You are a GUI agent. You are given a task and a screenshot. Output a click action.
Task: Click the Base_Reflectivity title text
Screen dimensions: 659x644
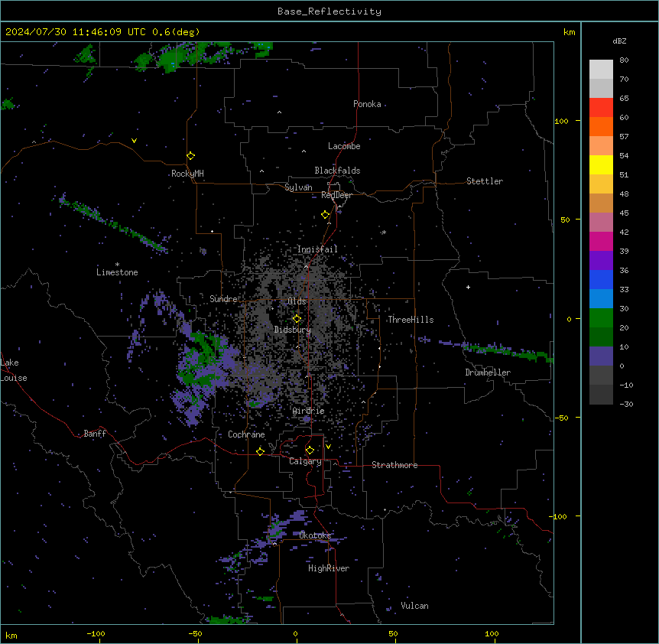pyautogui.click(x=329, y=11)
